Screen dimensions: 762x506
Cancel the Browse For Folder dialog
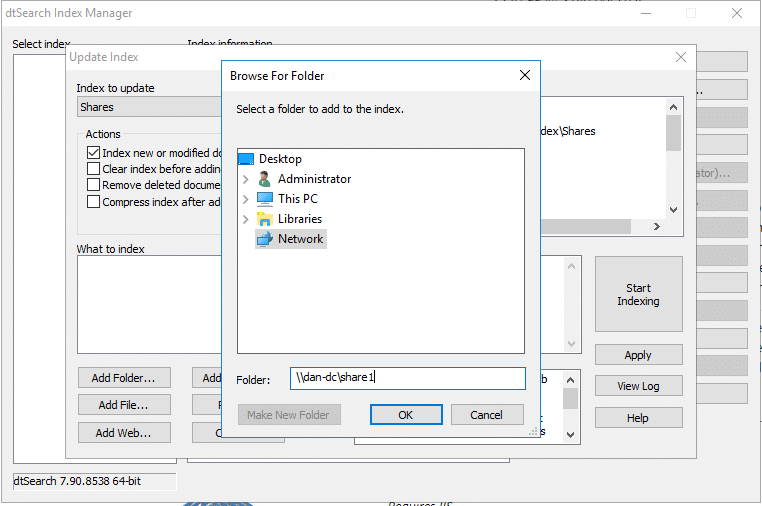click(487, 414)
